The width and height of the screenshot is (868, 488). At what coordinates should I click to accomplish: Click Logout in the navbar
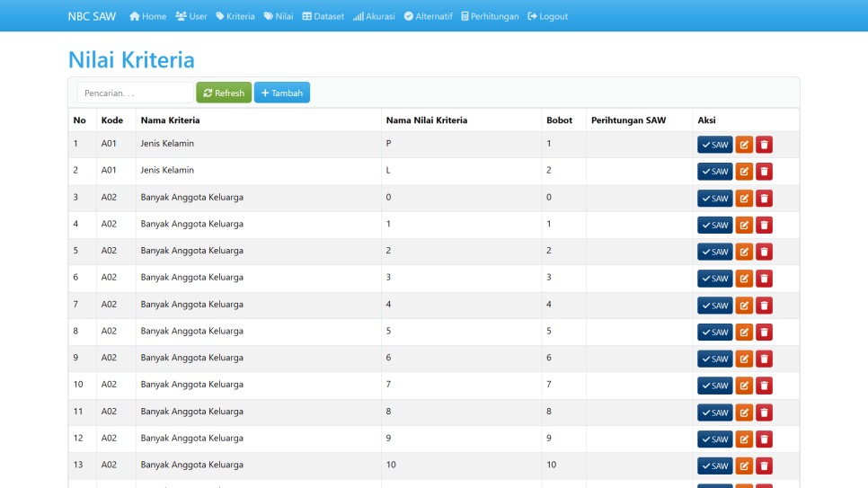click(548, 16)
